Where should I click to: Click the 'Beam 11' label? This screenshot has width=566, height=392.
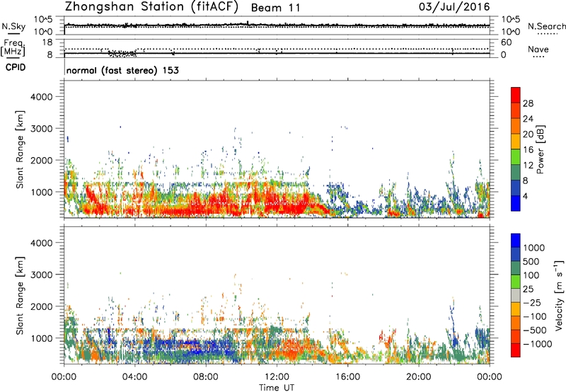tap(275, 8)
